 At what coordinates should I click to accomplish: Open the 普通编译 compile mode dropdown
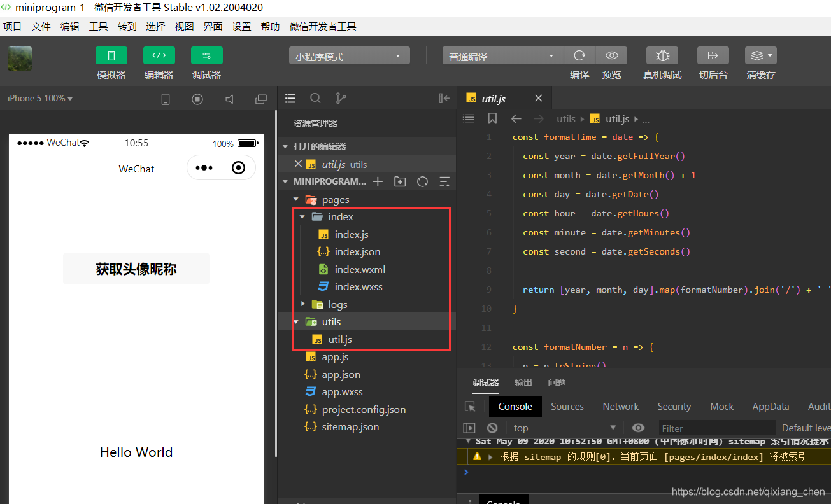[503, 56]
